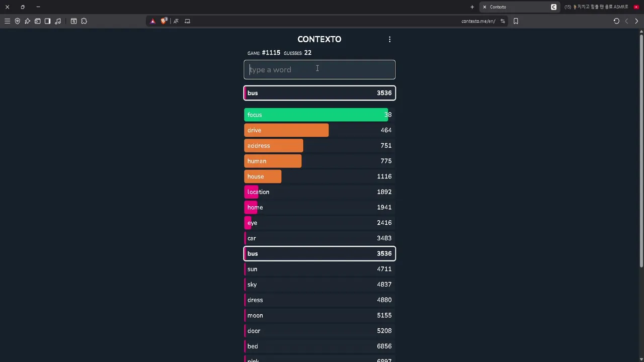644x362 pixels.
Task: Select the green "focus" guess bar
Action: (316, 115)
